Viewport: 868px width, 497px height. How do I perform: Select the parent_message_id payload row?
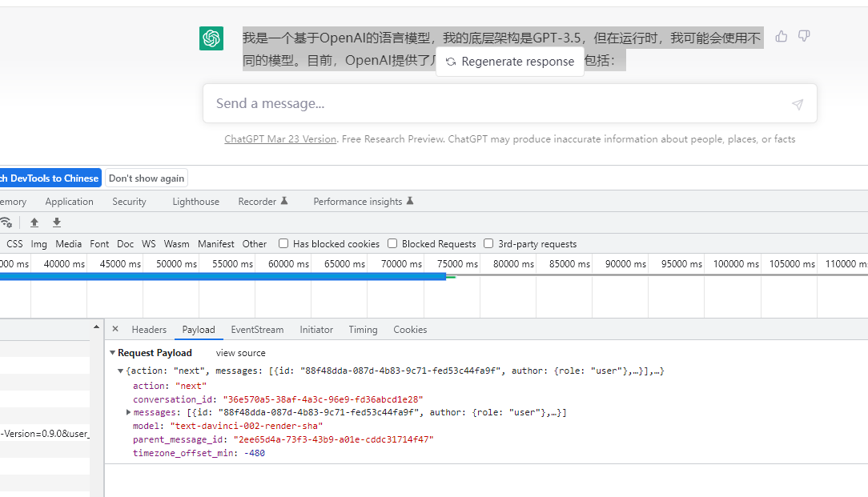pyautogui.click(x=283, y=439)
